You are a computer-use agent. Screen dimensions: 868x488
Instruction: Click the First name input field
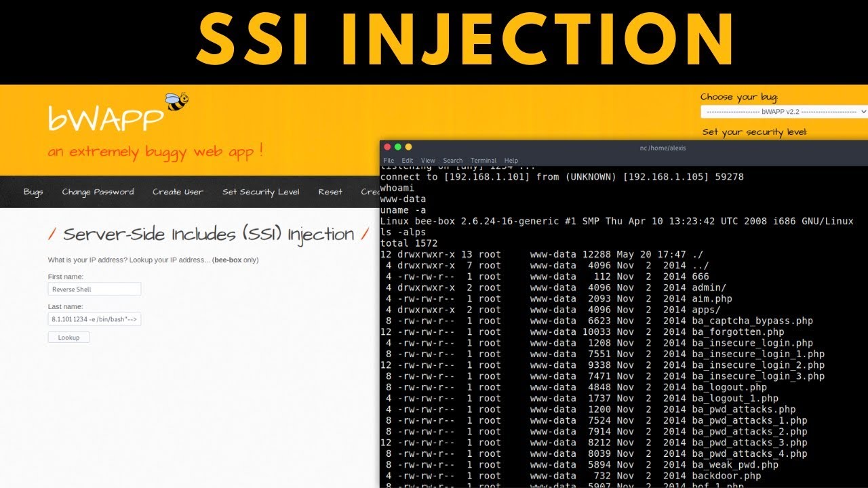[x=94, y=289]
